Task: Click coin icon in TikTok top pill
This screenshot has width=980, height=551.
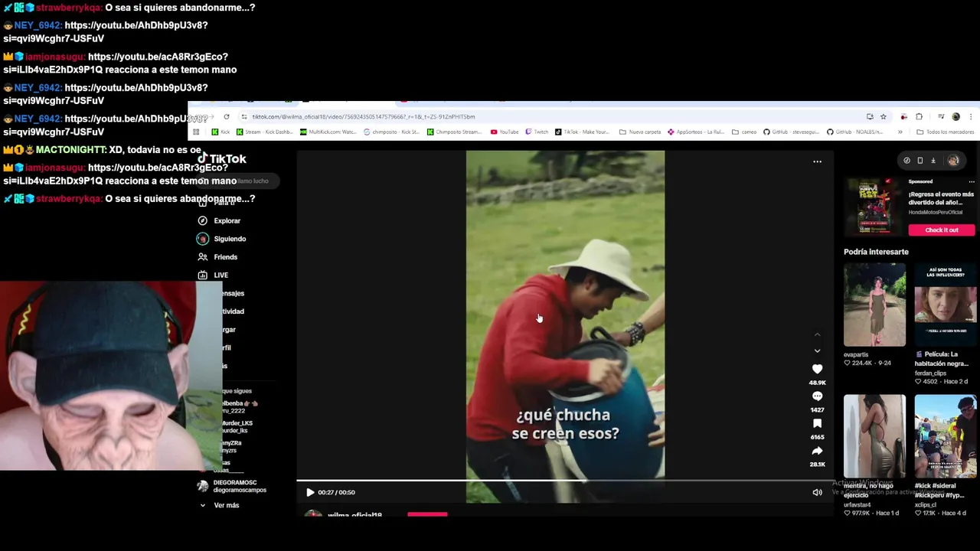Action: click(x=907, y=161)
